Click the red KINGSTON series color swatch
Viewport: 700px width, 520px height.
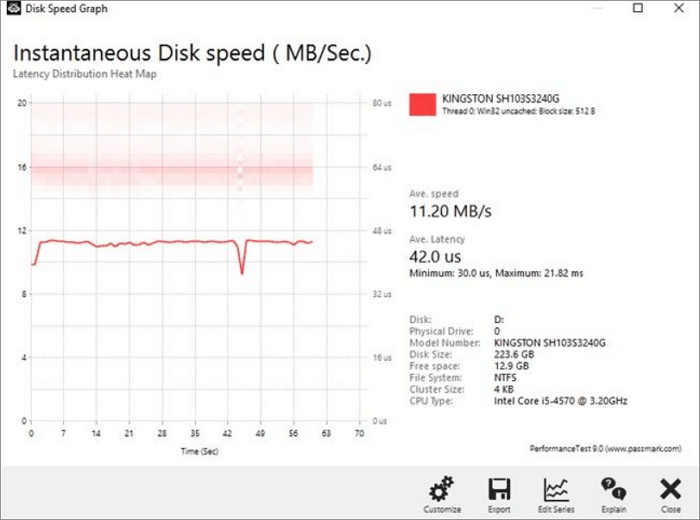[x=423, y=104]
